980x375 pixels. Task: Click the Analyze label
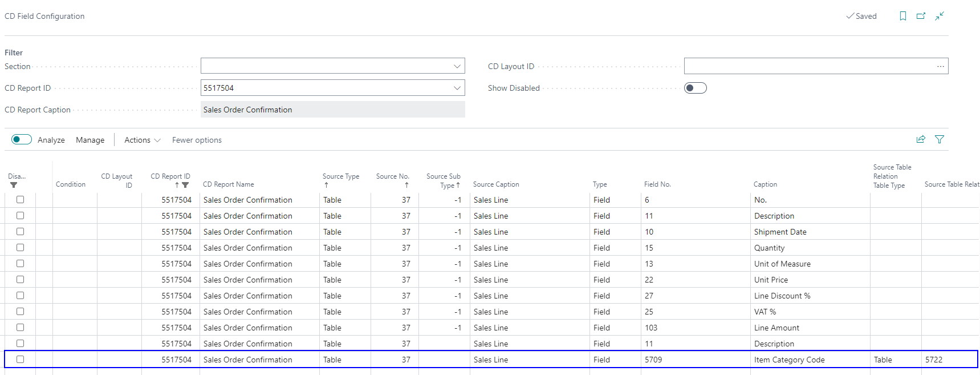(x=51, y=140)
